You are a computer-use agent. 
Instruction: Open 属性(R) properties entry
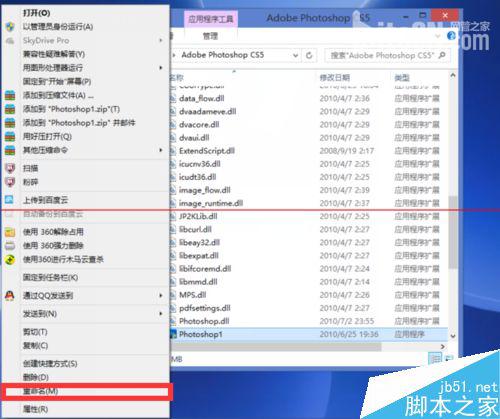pos(35,409)
